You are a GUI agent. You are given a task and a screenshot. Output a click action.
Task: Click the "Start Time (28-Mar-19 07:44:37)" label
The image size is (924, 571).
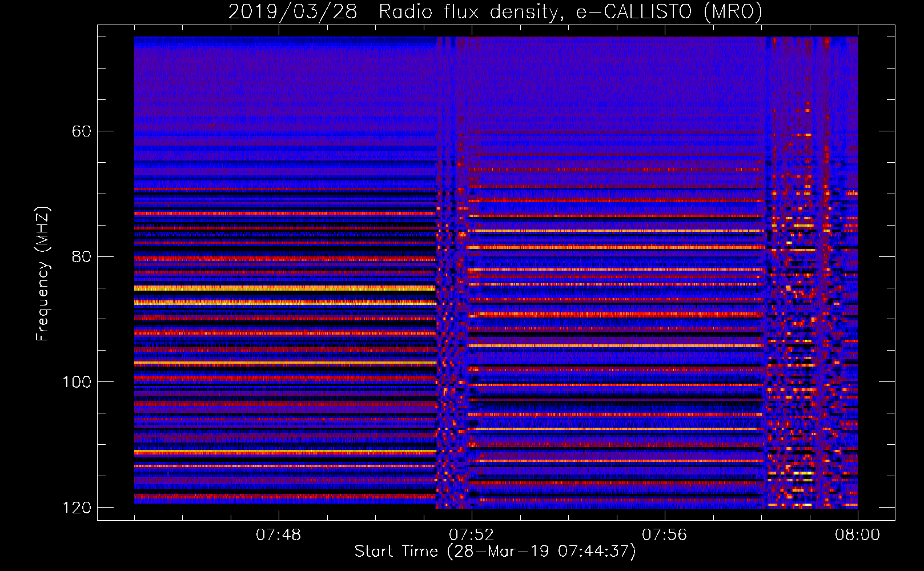pyautogui.click(x=495, y=552)
